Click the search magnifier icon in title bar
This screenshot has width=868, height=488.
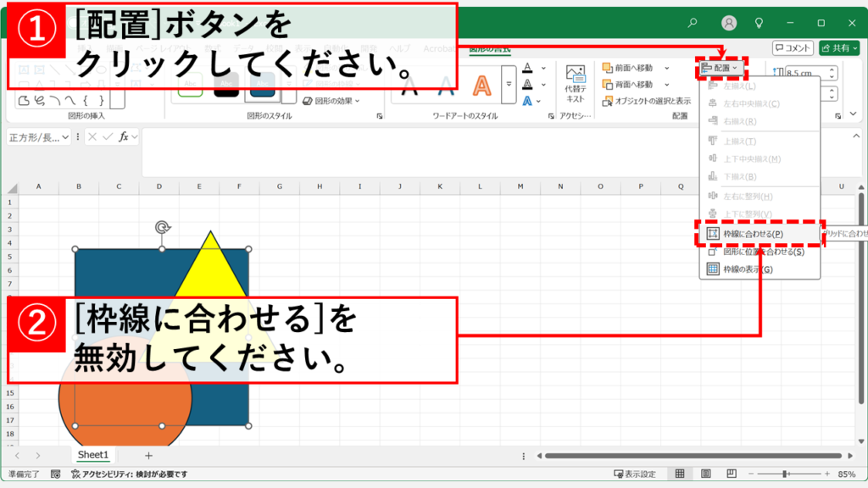[x=693, y=23]
